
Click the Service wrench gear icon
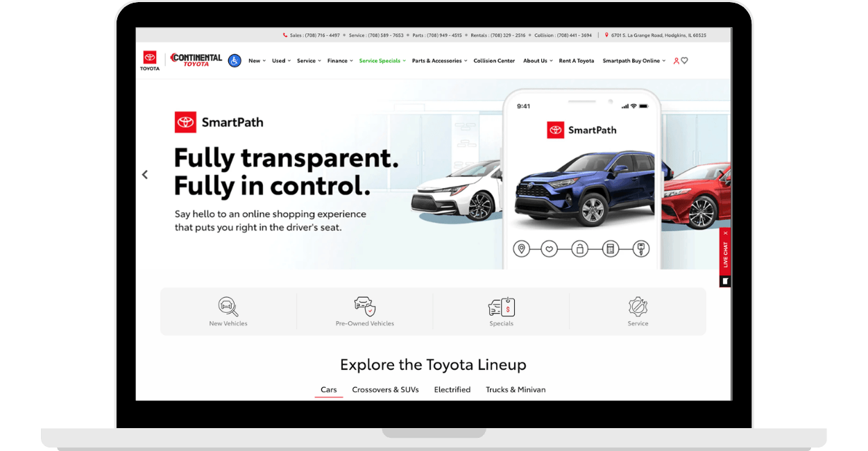638,307
